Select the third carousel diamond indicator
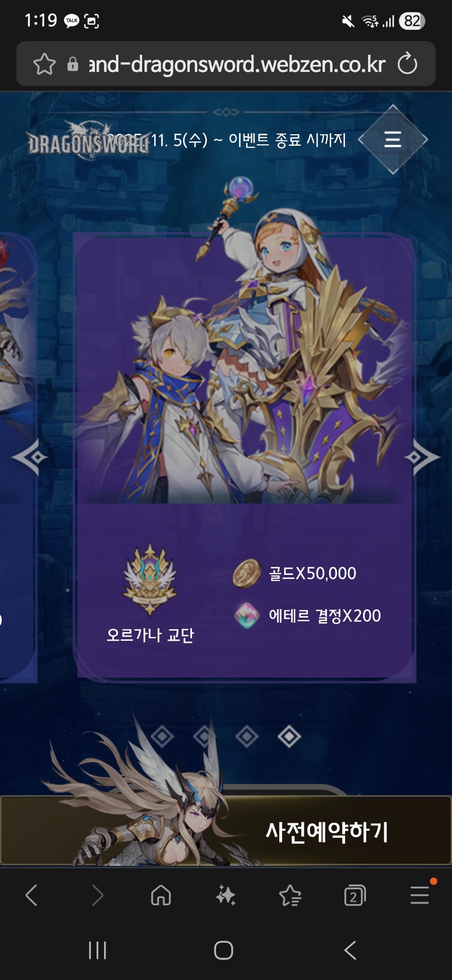Viewport: 452px width, 980px height. [247, 737]
